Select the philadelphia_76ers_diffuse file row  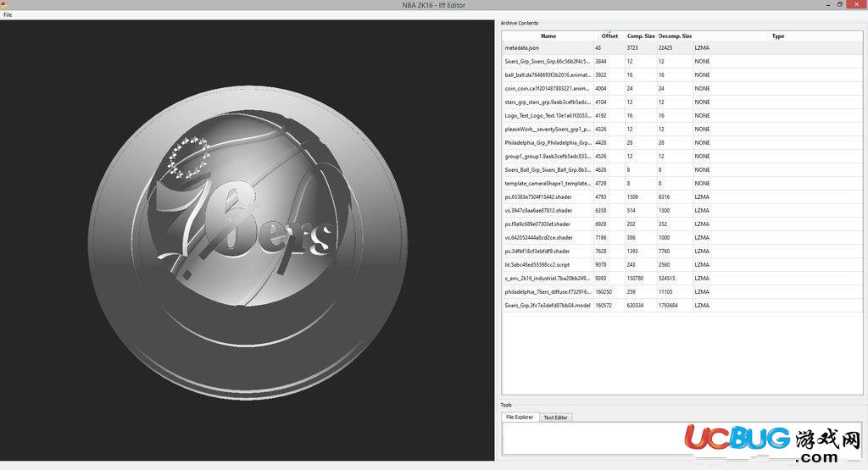click(682, 292)
